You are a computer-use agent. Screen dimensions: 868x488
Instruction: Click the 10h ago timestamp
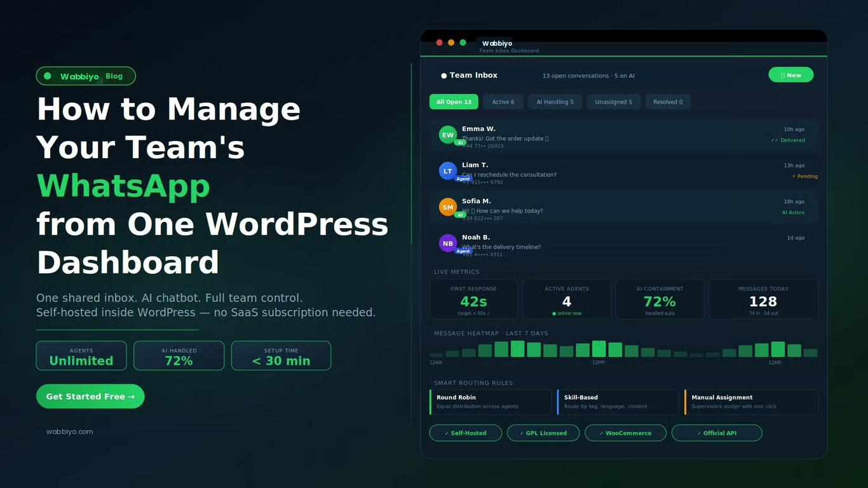pyautogui.click(x=794, y=130)
